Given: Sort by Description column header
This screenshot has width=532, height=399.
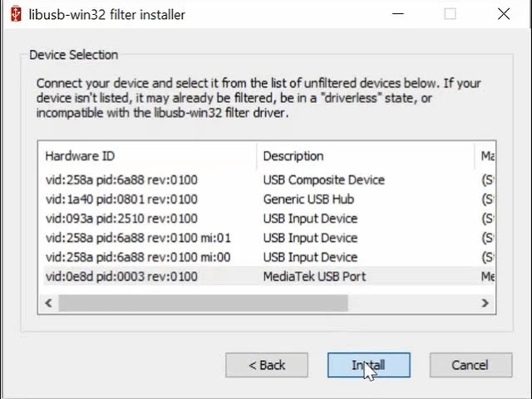Looking at the screenshot, I should pos(366,155).
